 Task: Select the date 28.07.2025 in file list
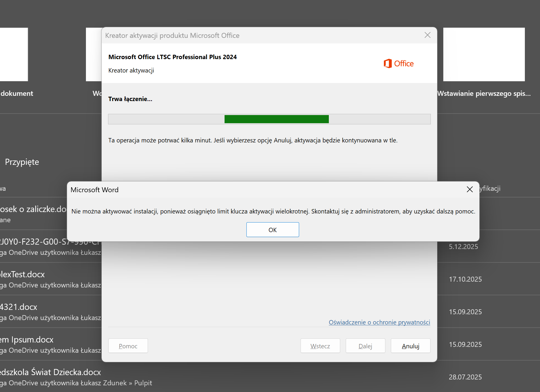tap(465, 377)
